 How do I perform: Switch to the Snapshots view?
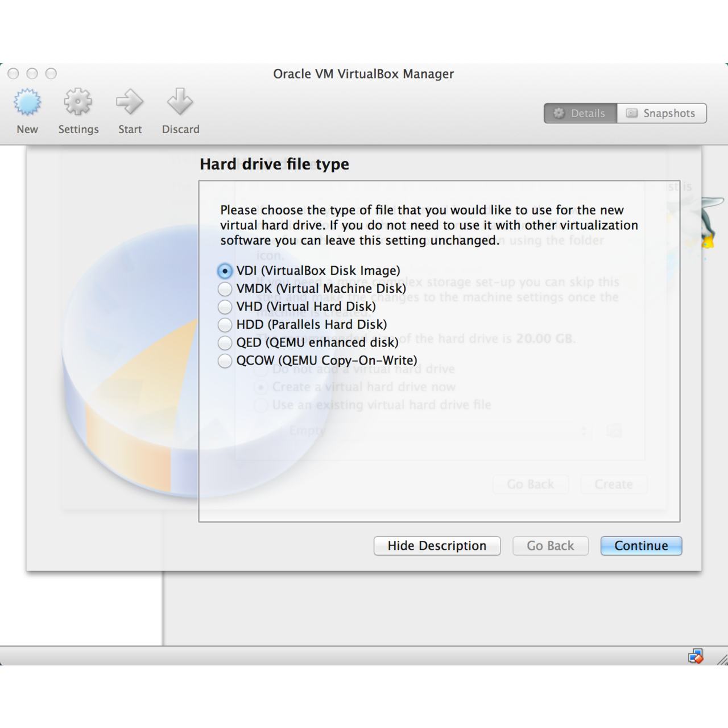pyautogui.click(x=661, y=113)
